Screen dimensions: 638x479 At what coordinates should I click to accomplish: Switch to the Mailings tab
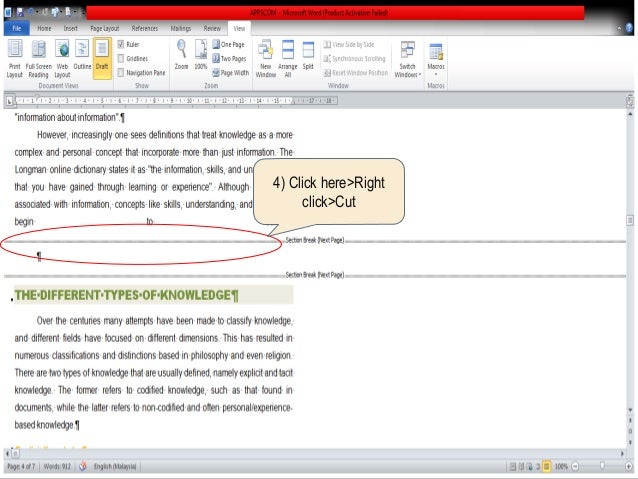coord(181,28)
